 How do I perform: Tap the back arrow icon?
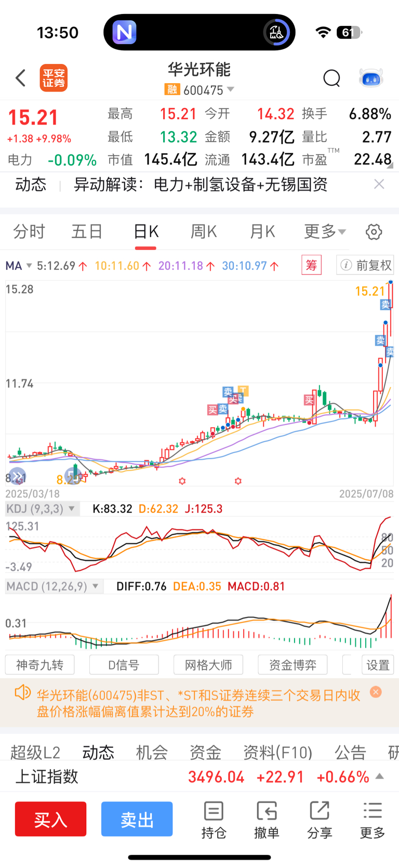[20, 78]
